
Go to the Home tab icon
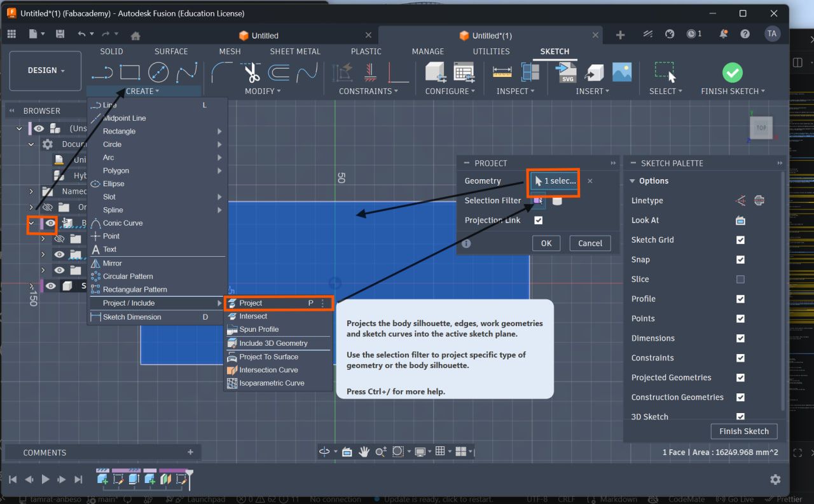[135, 36]
